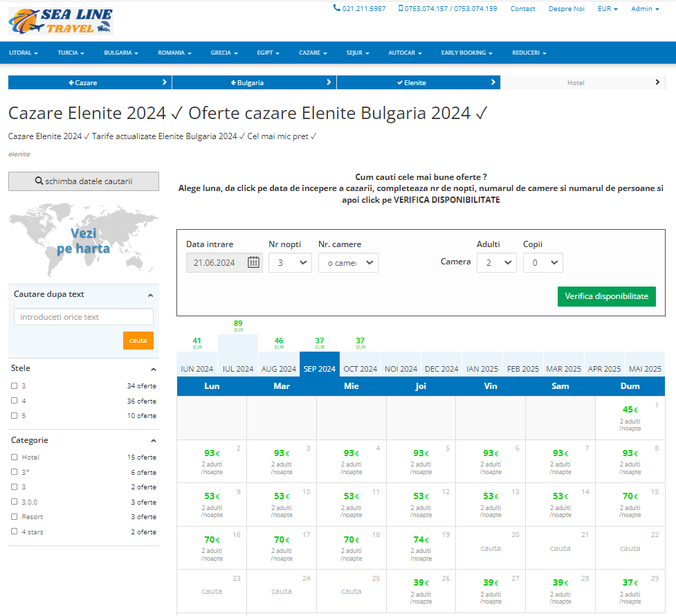
Task: Switch to the OCT 2024 month tab
Action: [360, 364]
